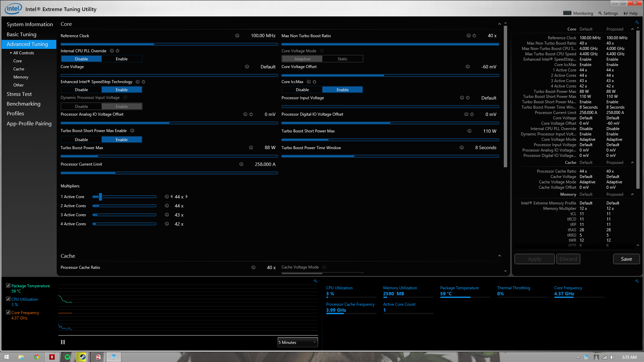Open the 5 Minutes time range dropdown
Screen dimensions: 644x362
point(298,343)
